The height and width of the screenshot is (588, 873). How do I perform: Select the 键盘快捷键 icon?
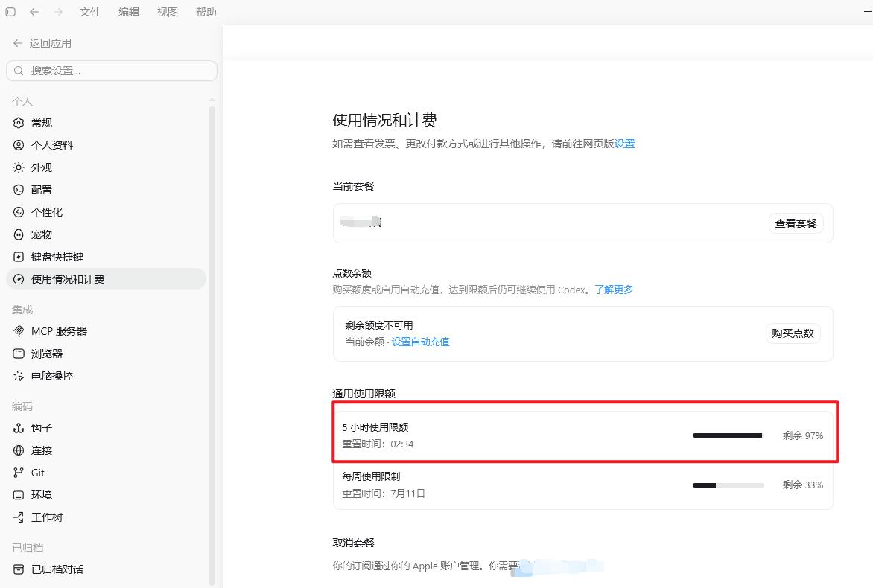click(x=19, y=257)
